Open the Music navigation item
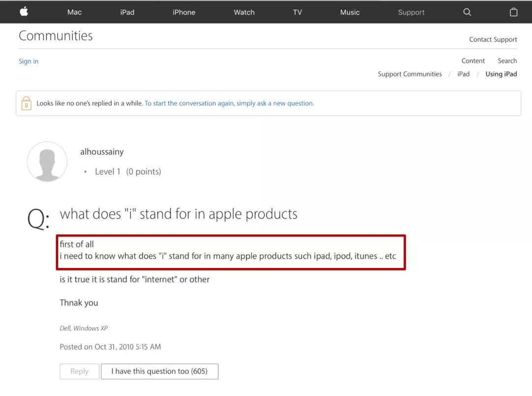The width and height of the screenshot is (532, 396). [x=350, y=12]
